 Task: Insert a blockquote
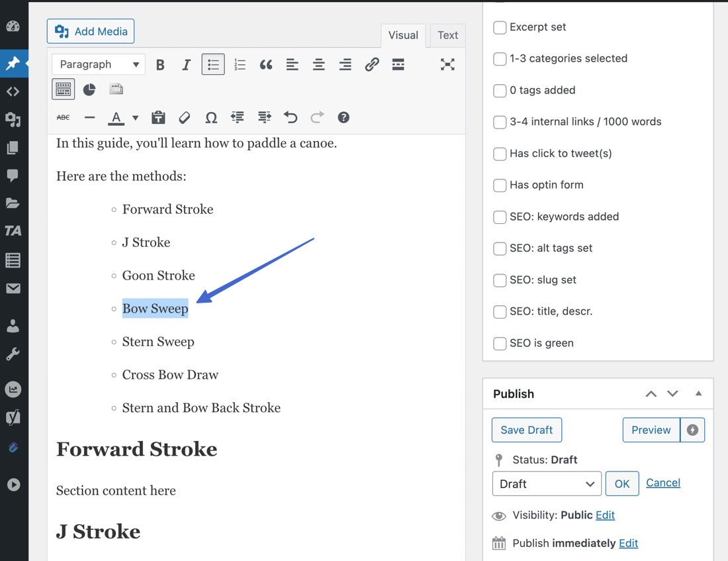click(265, 64)
